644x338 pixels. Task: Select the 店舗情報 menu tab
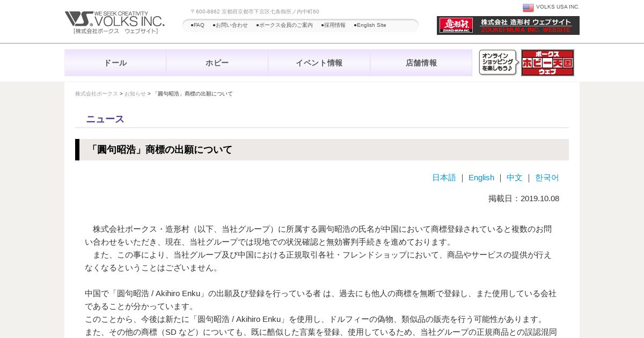(421, 63)
